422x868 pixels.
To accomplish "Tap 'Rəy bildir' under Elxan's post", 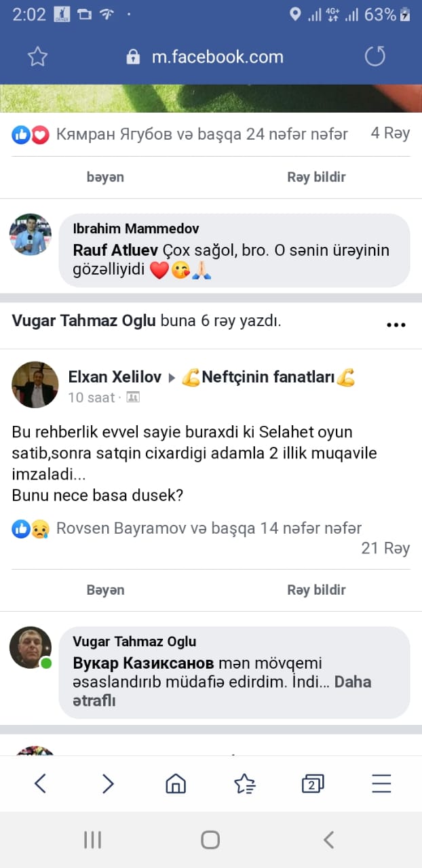I will [316, 590].
